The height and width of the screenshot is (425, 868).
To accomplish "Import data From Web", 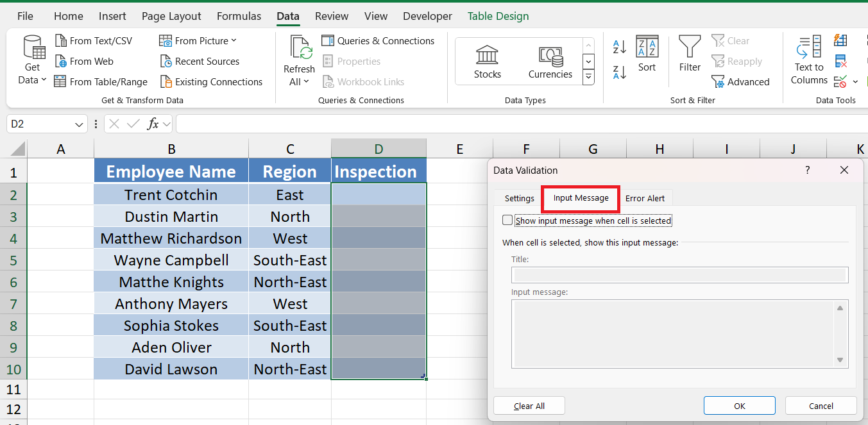I will pos(84,62).
